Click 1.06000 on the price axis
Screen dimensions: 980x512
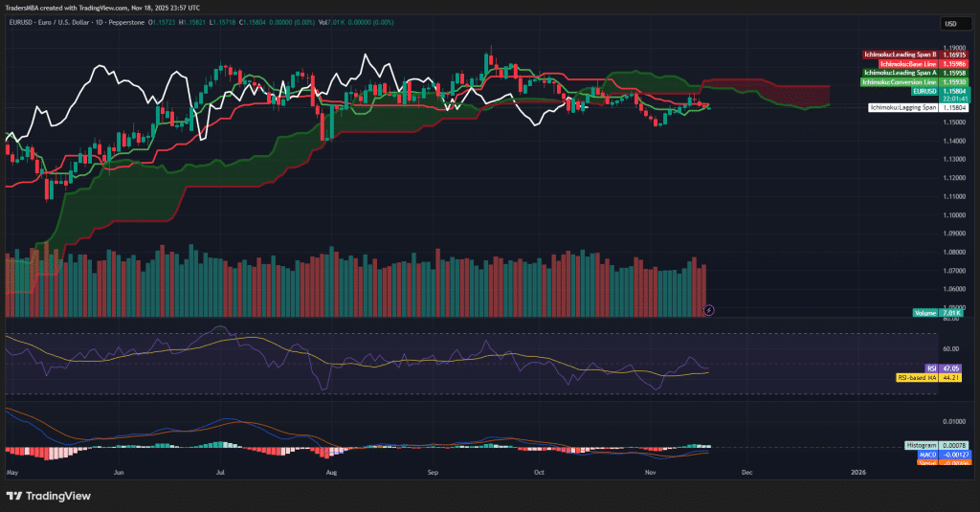[x=954, y=289]
